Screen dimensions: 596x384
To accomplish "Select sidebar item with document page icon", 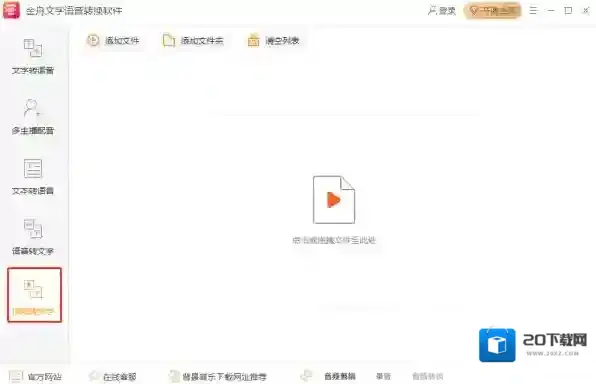I will [33, 177].
